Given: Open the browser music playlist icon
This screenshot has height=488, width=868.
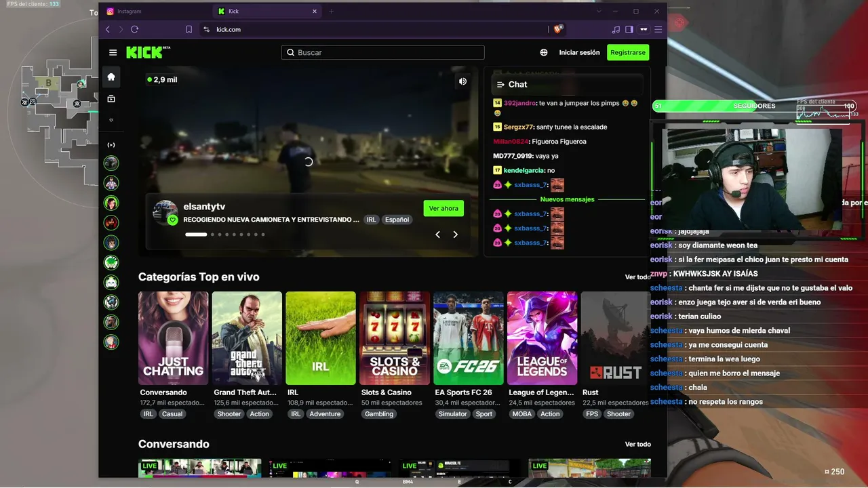Looking at the screenshot, I should pos(616,29).
